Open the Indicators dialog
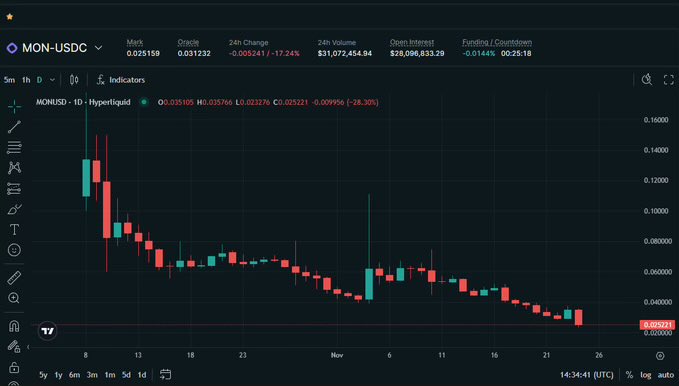 (x=121, y=80)
